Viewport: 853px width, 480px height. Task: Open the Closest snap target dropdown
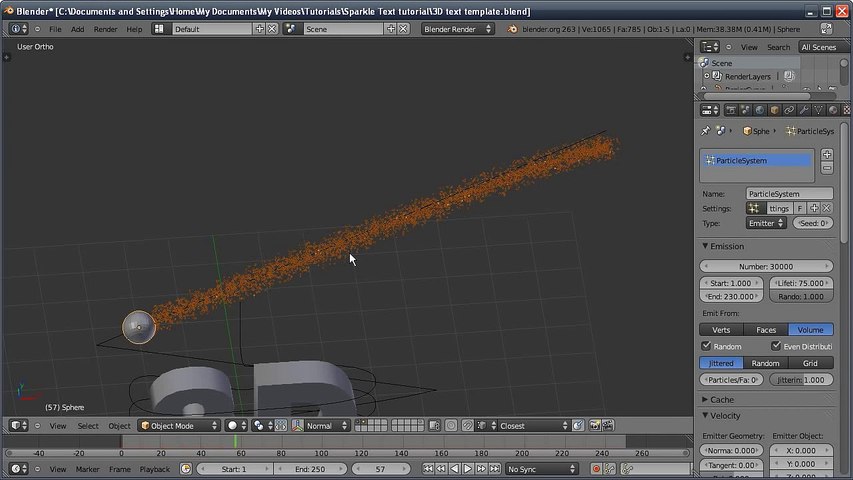532,426
